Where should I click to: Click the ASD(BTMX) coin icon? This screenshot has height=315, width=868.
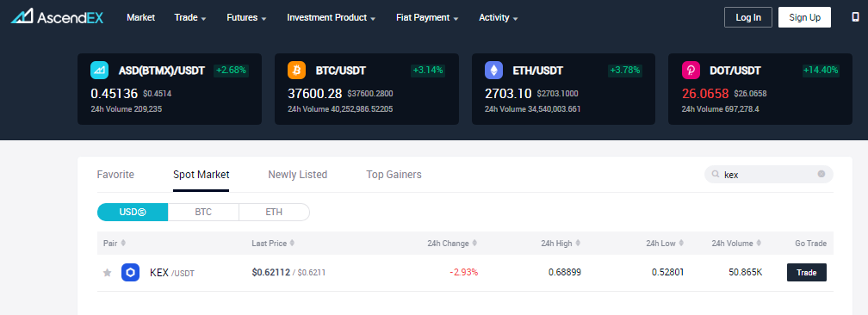[x=99, y=71]
